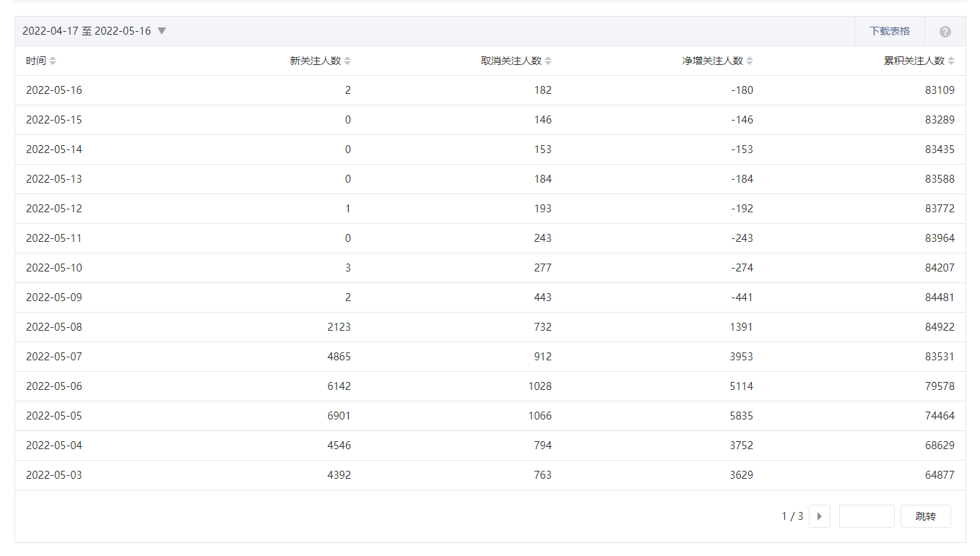Image resolution: width=980 pixels, height=556 pixels.
Task: Click net increase value -184
Action: (742, 179)
